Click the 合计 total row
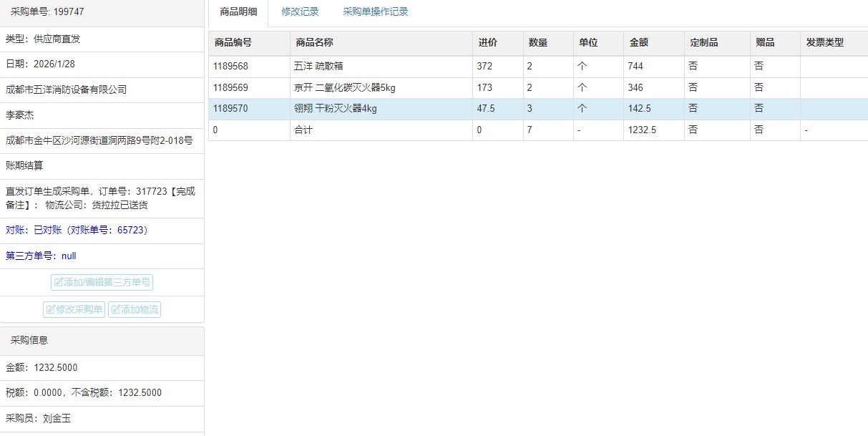 [303, 130]
